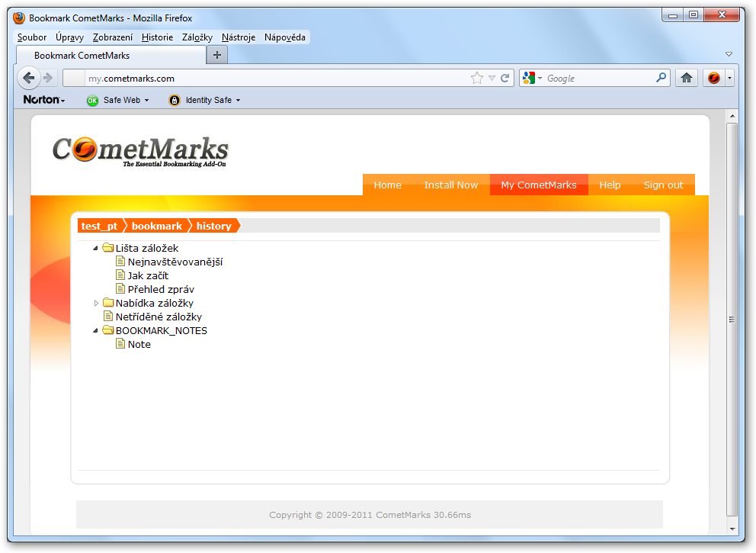Sign out of CometMarks
Screen dimensions: 756x553
(x=664, y=185)
